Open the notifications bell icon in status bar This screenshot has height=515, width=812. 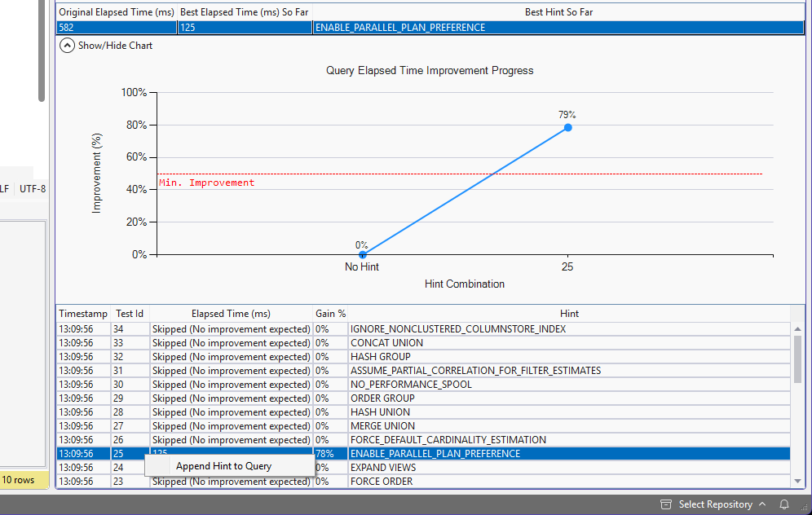point(784,504)
